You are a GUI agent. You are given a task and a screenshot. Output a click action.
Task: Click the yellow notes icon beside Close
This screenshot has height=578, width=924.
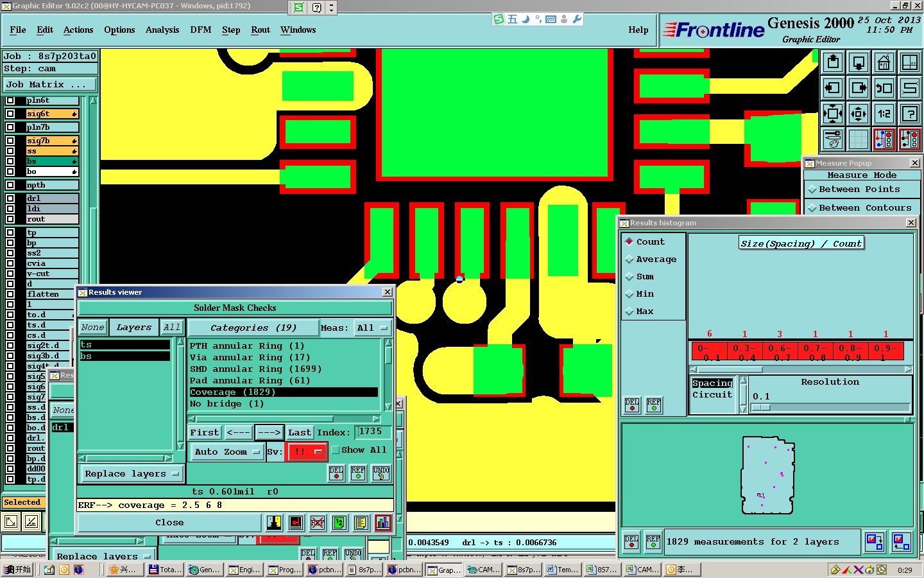coord(361,523)
